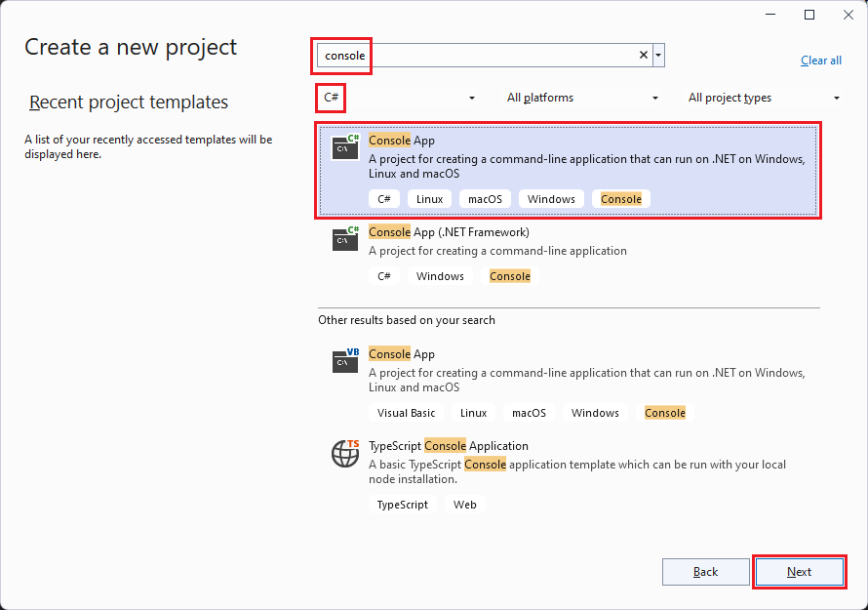Clear the search text using the X icon
The image size is (868, 610).
642,56
